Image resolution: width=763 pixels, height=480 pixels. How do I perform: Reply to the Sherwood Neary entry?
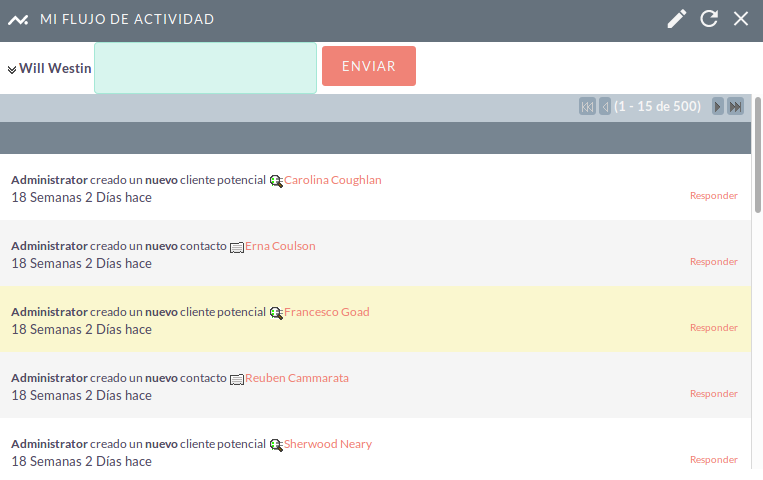(714, 460)
